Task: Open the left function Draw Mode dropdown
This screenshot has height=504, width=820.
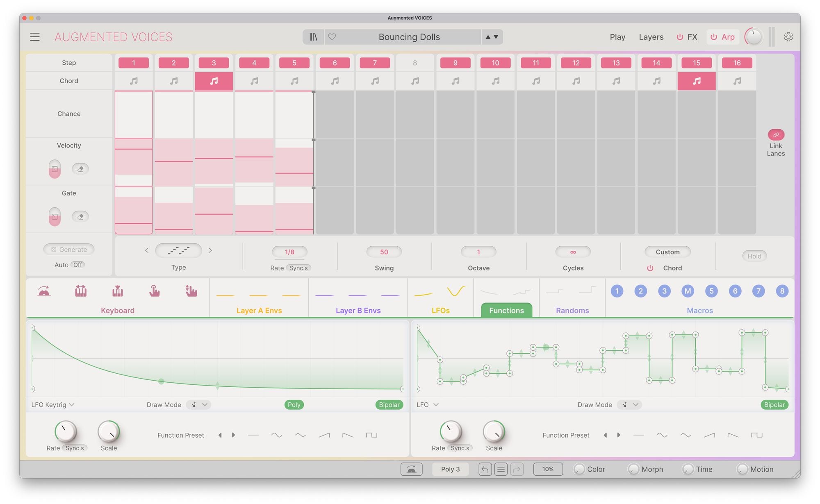Action: coord(198,405)
